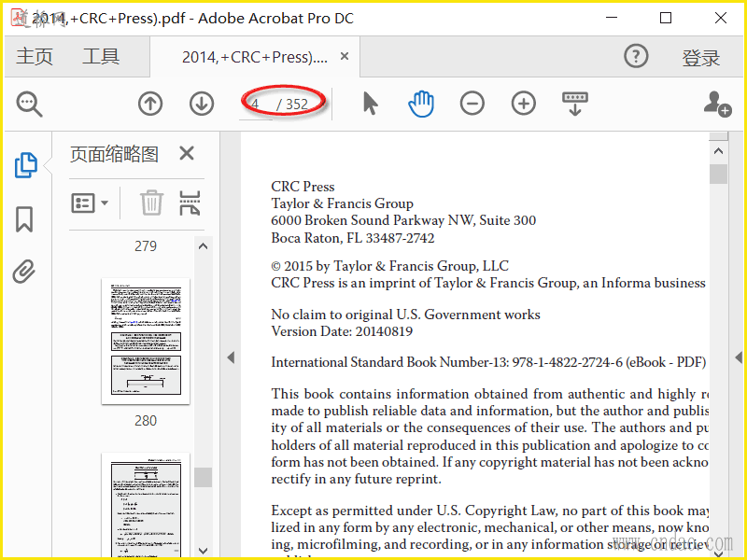Click the 'CRC Press' heading text
This screenshot has height=560, width=747.
[x=303, y=186]
